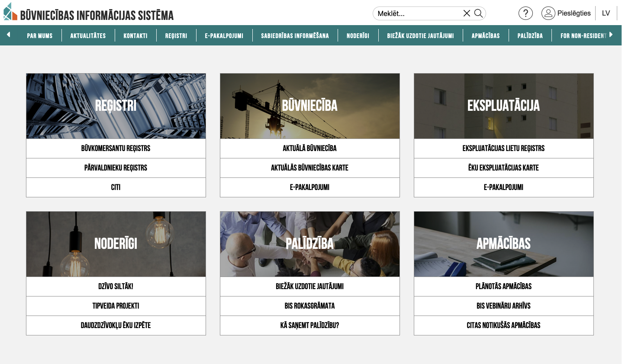Open the E-pakalpojumi navigation menu item
This screenshot has height=364, width=622.
(x=224, y=35)
